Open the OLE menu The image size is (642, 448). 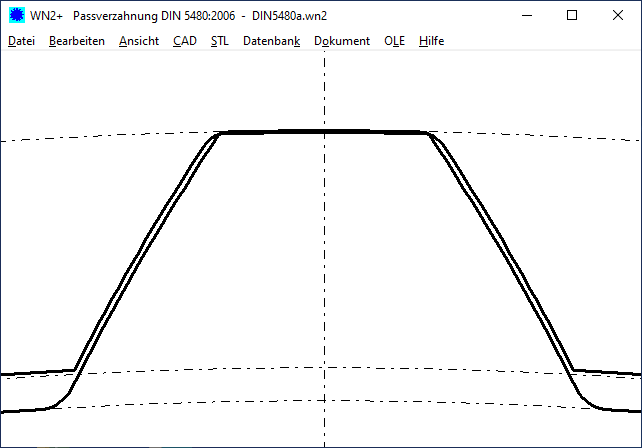[x=395, y=41]
